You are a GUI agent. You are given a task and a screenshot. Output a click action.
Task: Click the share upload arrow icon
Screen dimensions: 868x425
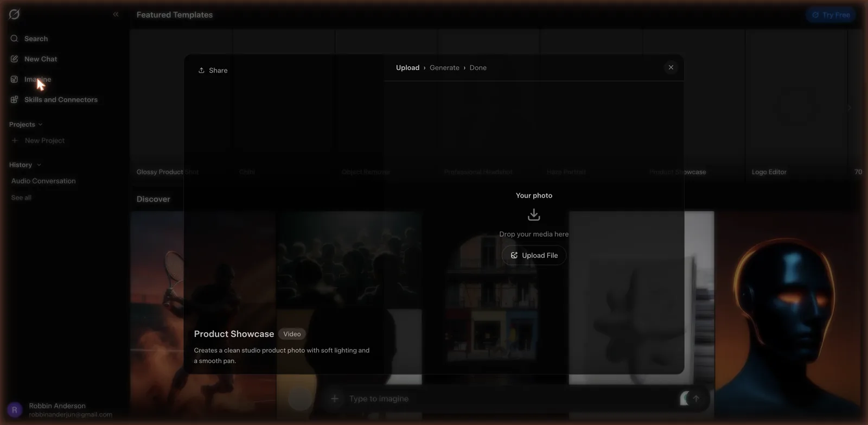(x=201, y=70)
